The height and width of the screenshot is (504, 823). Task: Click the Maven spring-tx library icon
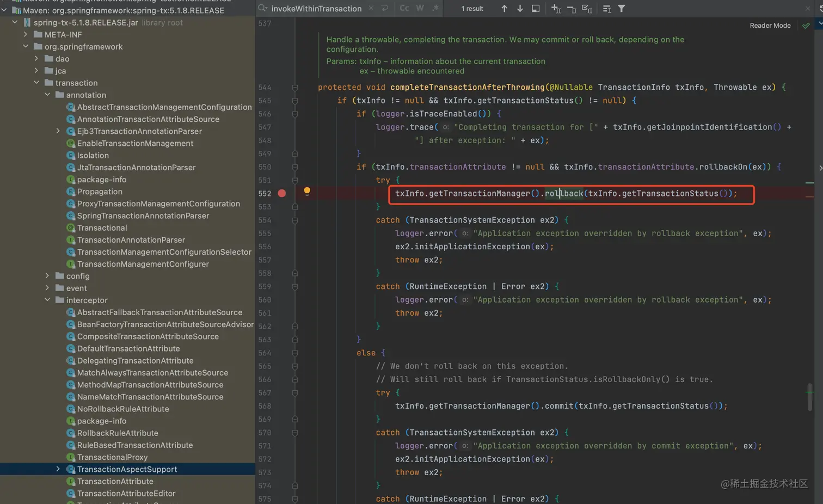[x=16, y=10]
